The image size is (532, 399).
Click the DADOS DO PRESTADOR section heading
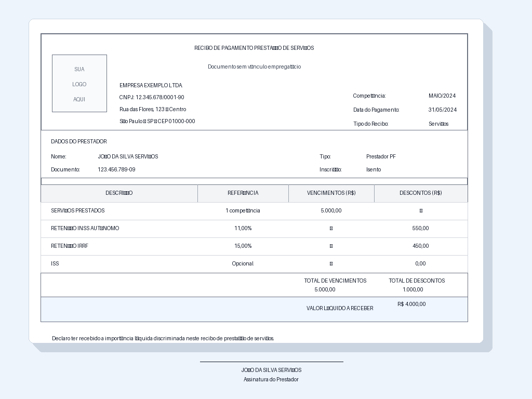click(79, 141)
